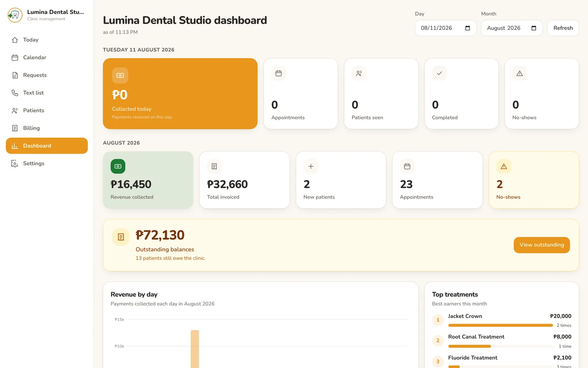
Task: Click the Day date field 08/11/2026
Action: (445, 28)
